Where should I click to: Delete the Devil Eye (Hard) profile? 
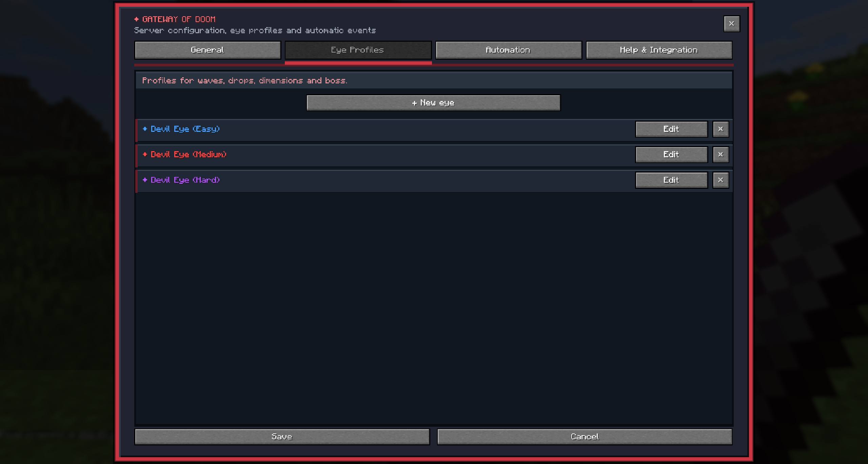click(721, 180)
